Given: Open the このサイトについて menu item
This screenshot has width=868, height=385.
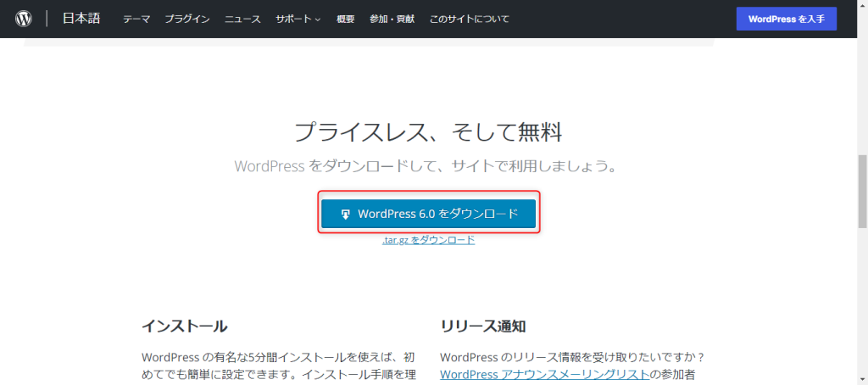Looking at the screenshot, I should pyautogui.click(x=470, y=19).
